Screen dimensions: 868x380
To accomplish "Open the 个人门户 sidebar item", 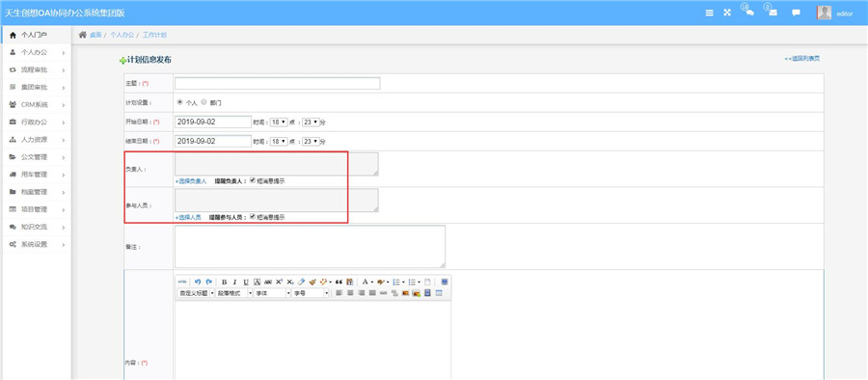I will 36,35.
